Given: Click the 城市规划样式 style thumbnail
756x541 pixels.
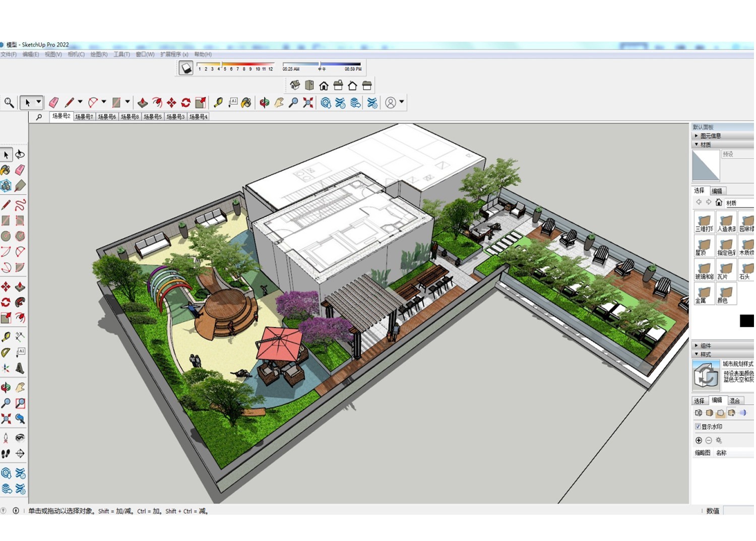Looking at the screenshot, I should pyautogui.click(x=706, y=375).
